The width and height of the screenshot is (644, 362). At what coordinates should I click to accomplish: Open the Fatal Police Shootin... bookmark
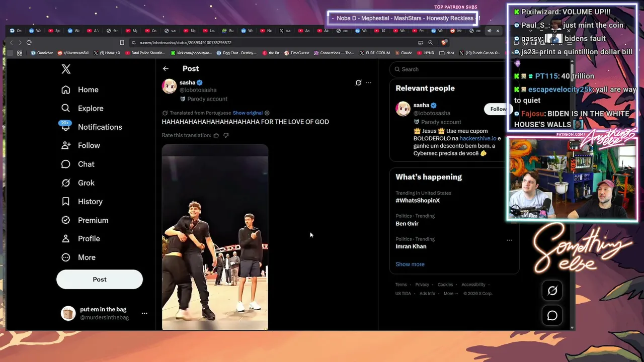[145, 53]
